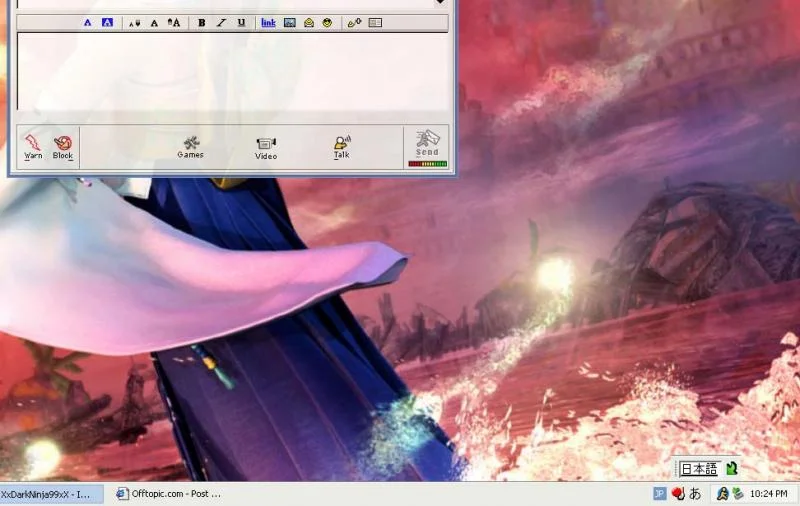Image resolution: width=800 pixels, height=506 pixels.
Task: Click the envelope email greeting icon
Action: tap(309, 22)
